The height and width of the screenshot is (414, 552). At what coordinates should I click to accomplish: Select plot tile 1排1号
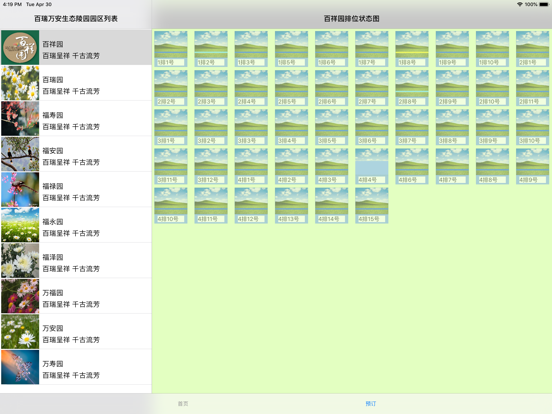click(x=171, y=49)
